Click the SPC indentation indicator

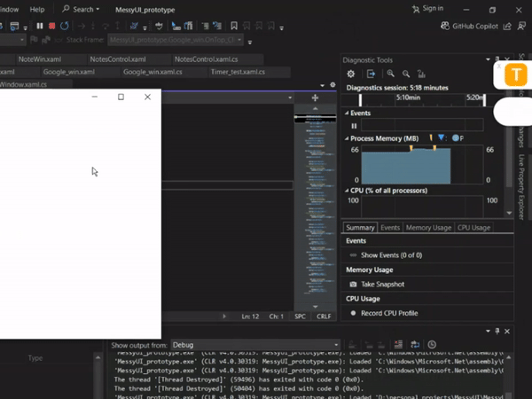pos(300,317)
